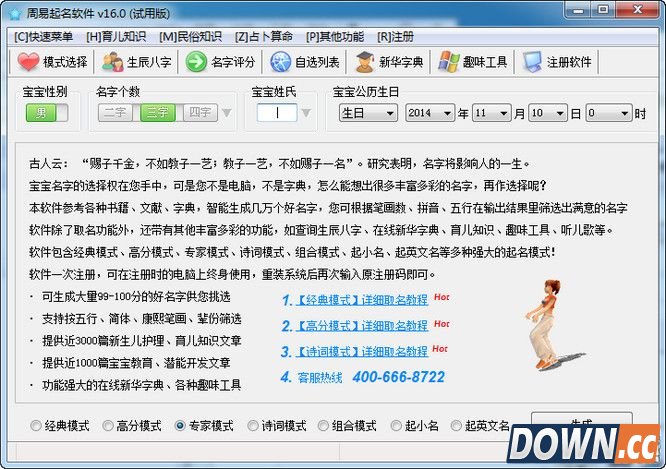This screenshot has width=666, height=469.
Task: Open the year 2014 dropdown
Action: click(x=430, y=113)
